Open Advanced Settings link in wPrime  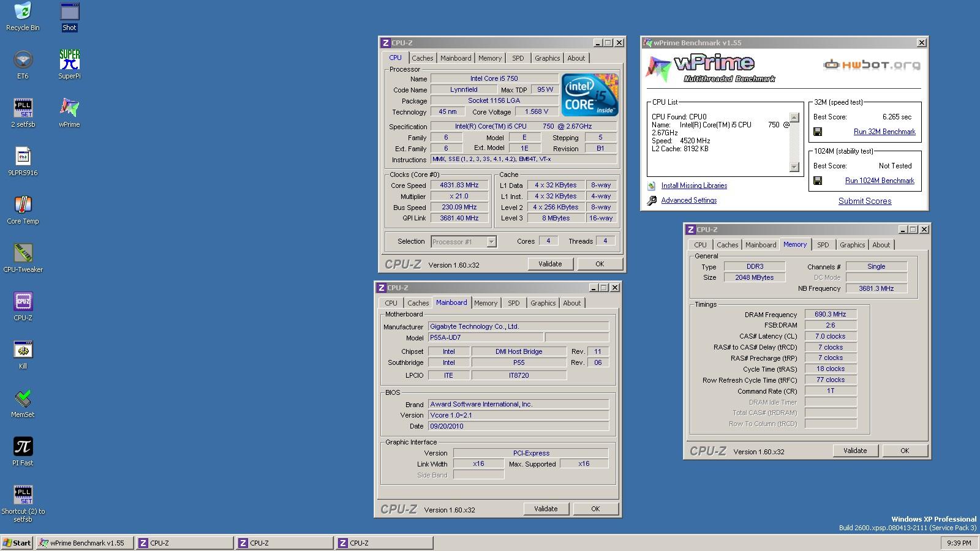point(688,200)
